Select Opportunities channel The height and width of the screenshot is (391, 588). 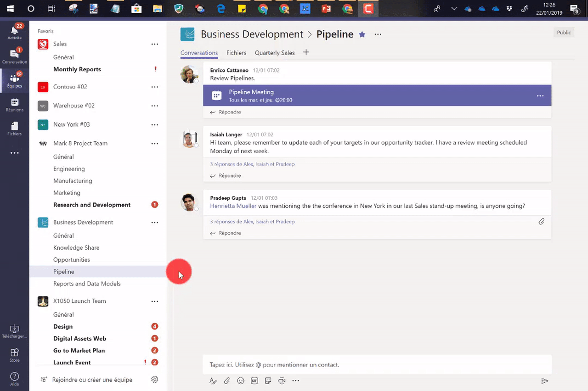pos(72,259)
